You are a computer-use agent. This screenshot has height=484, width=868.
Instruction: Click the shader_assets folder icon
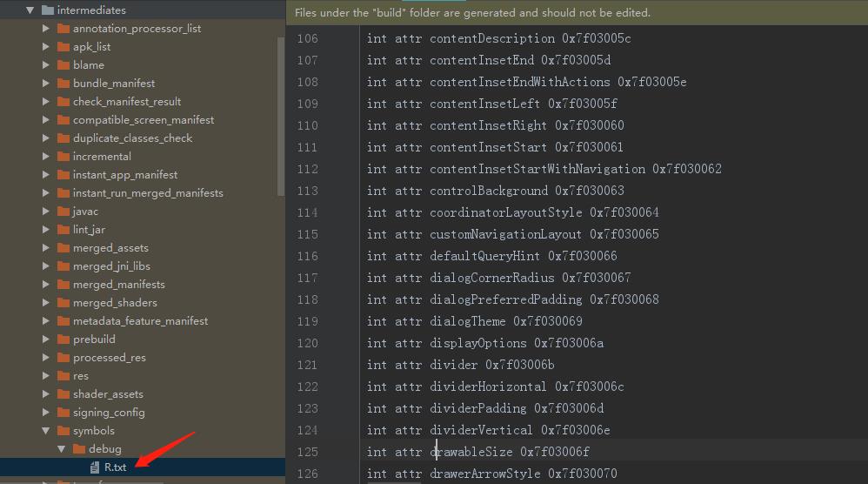(63, 393)
